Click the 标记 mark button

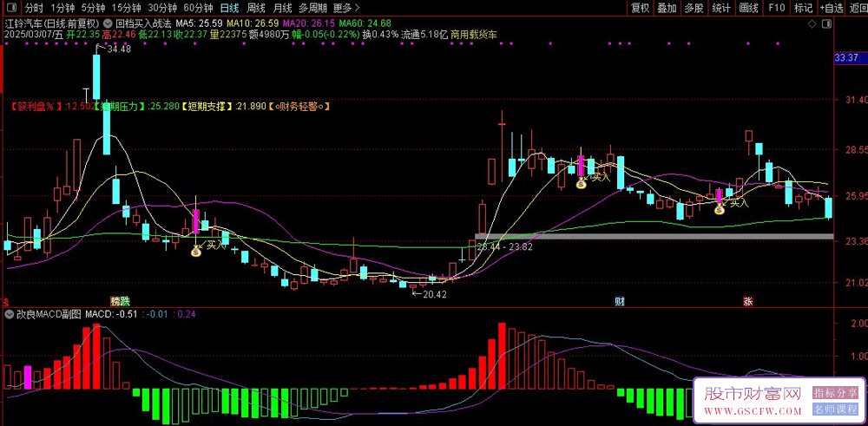[803, 8]
